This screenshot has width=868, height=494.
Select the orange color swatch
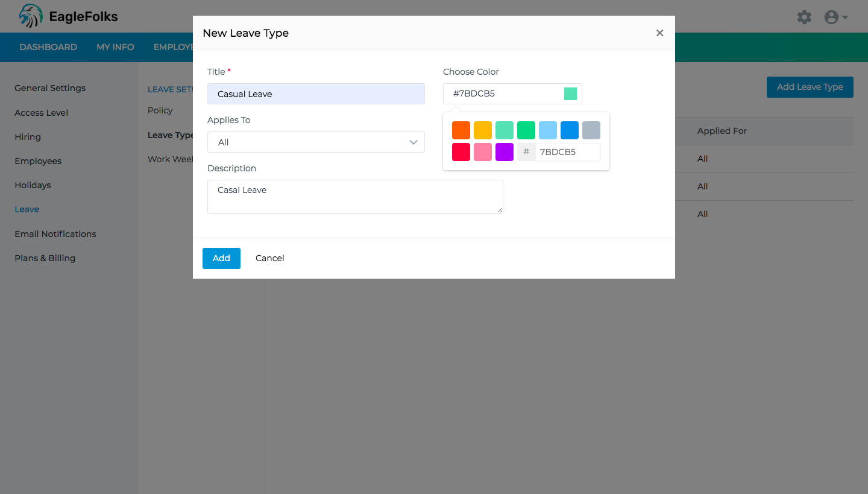tap(461, 130)
